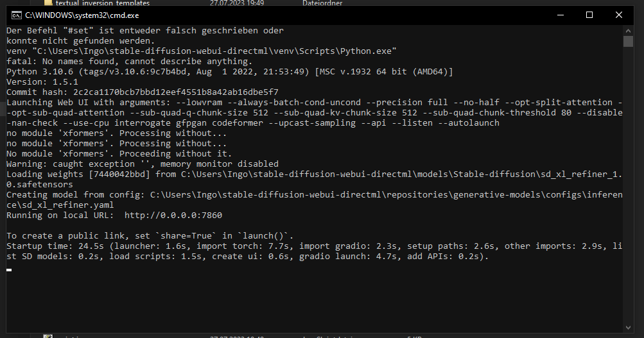Click the memory monitor disabled warning line
Viewport: 644px width, 338px height.
[142, 164]
